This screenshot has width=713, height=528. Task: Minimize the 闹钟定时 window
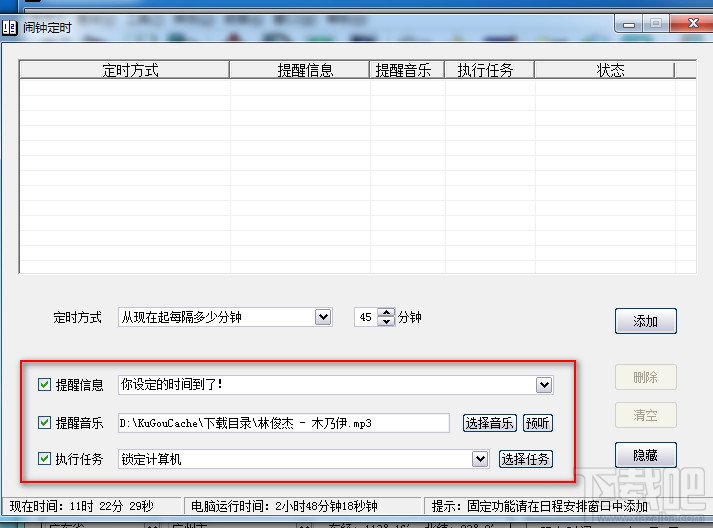point(628,24)
